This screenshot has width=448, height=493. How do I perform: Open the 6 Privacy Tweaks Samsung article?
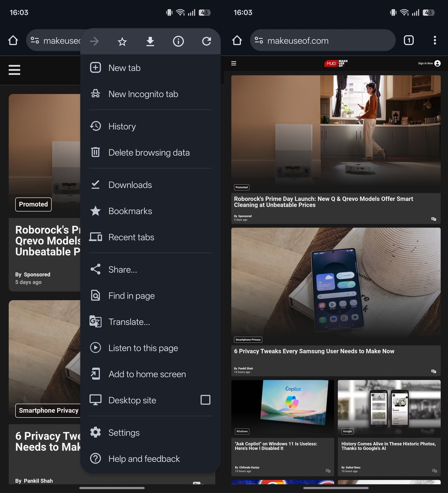[314, 351]
